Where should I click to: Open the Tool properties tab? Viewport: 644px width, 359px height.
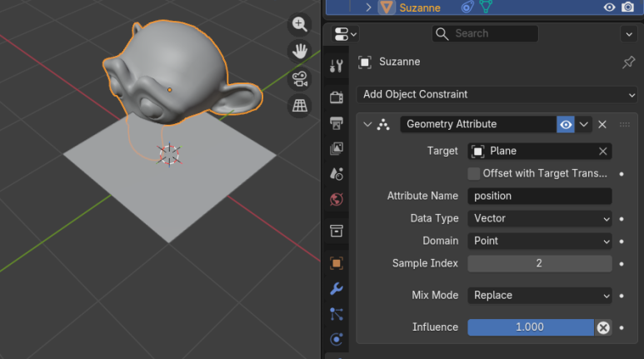[337, 66]
